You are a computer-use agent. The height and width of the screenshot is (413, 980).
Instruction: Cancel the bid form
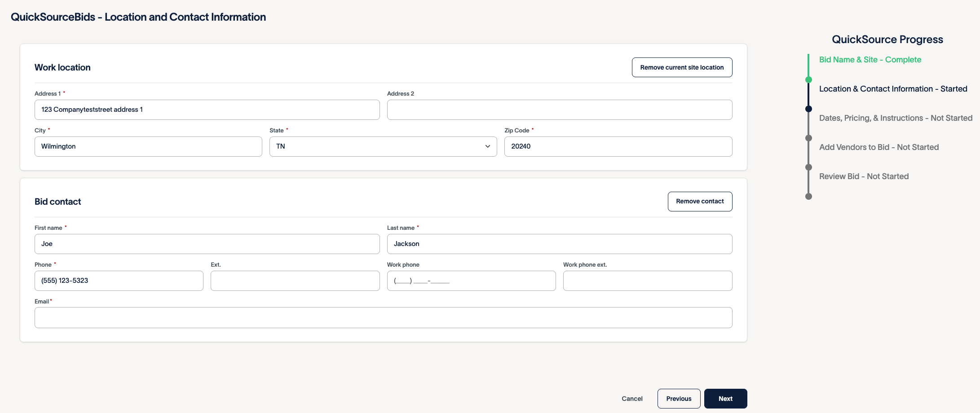[x=632, y=399]
